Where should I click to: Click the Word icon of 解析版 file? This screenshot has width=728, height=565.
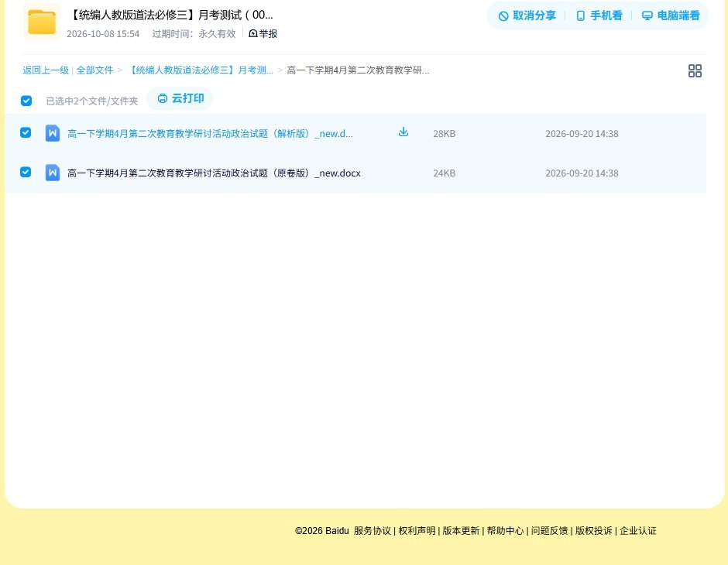tap(53, 133)
